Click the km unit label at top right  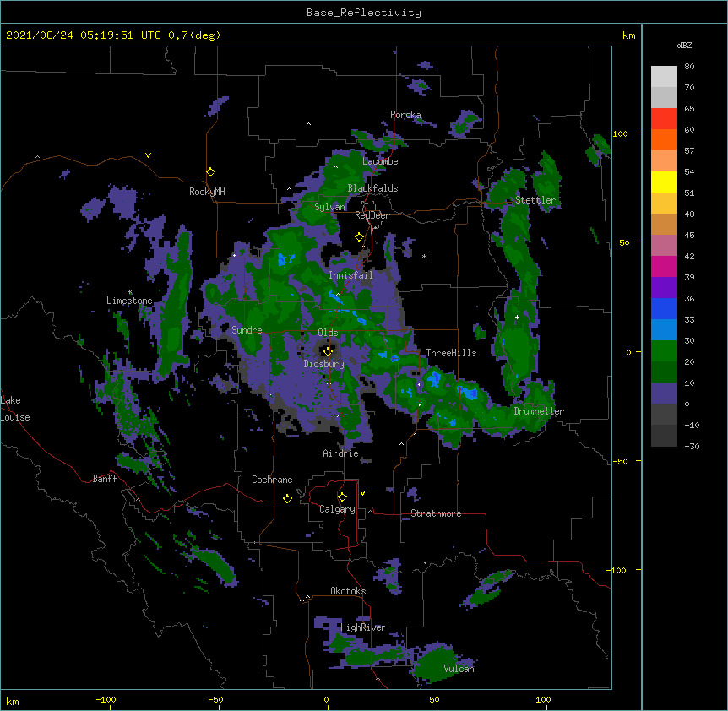[x=629, y=35]
